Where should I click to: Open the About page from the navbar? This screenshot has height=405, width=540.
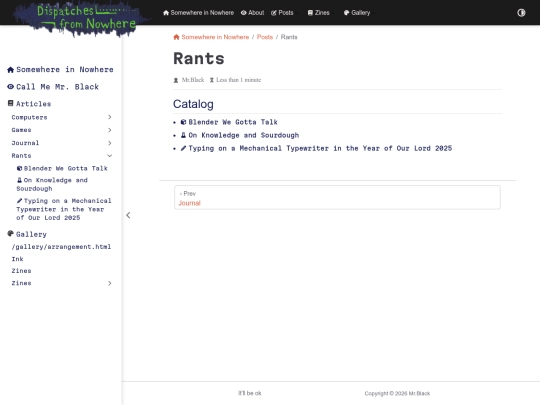coord(252,13)
